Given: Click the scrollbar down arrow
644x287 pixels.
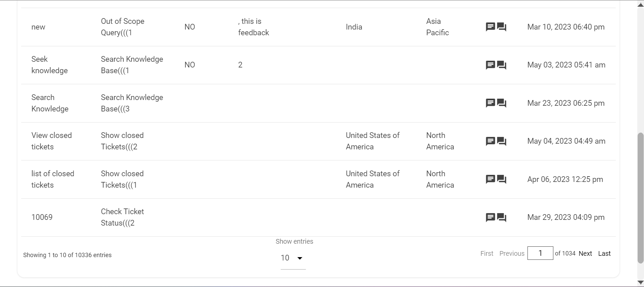Looking at the screenshot, I should [x=640, y=283].
